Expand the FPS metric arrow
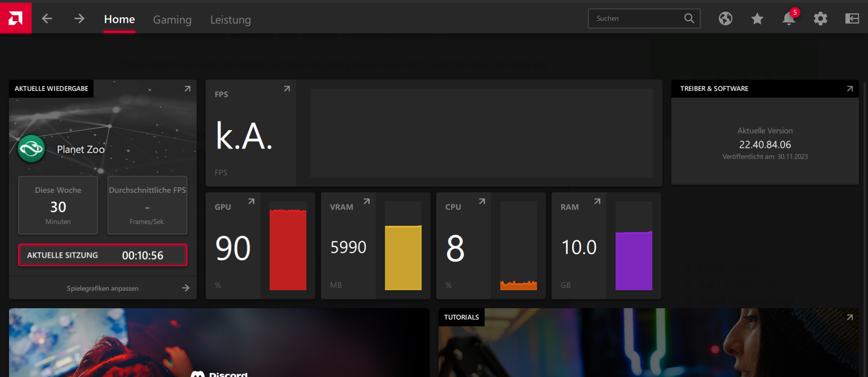Viewport: 868px width, 377px height. [x=287, y=89]
